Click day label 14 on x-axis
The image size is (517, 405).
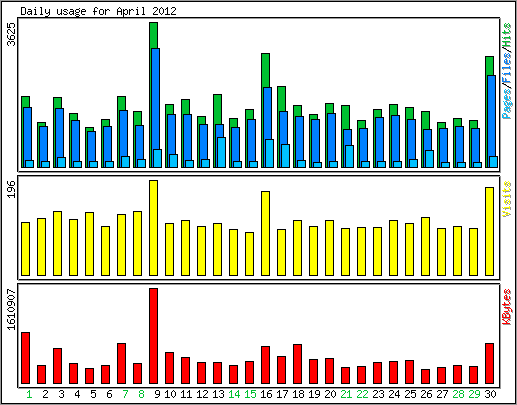[x=234, y=394]
